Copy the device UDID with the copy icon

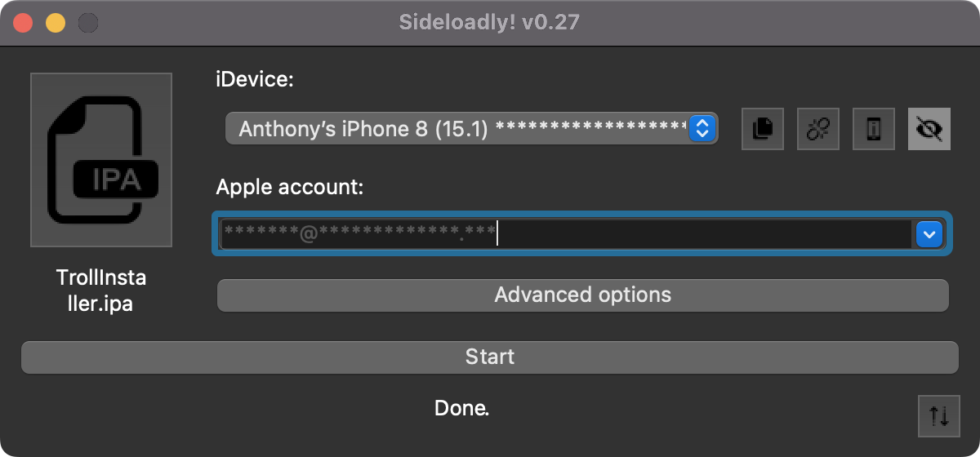pyautogui.click(x=763, y=129)
